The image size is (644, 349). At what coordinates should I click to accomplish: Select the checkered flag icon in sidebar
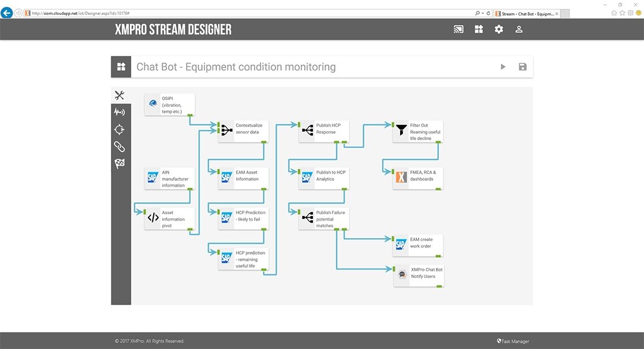(119, 163)
